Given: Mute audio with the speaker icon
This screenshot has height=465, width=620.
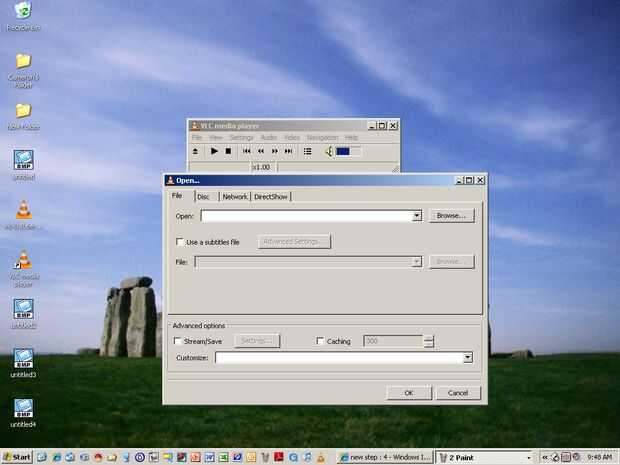Looking at the screenshot, I should [329, 151].
